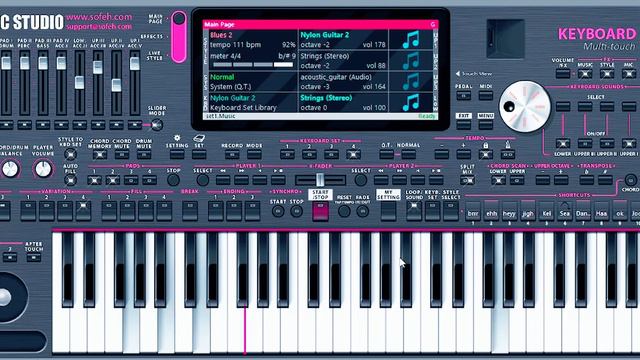Click Player 1 play/stop button
Viewport: 640px width, 360px height.
[x=278, y=180]
